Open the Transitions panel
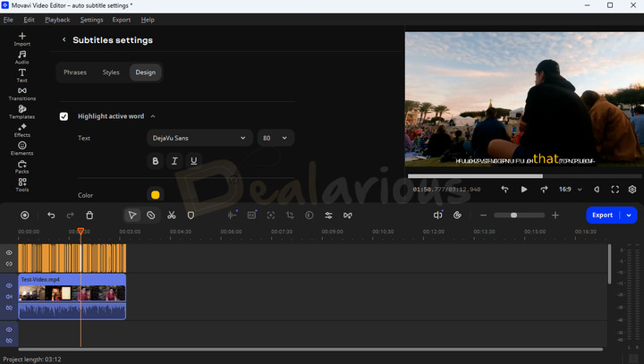 (22, 94)
